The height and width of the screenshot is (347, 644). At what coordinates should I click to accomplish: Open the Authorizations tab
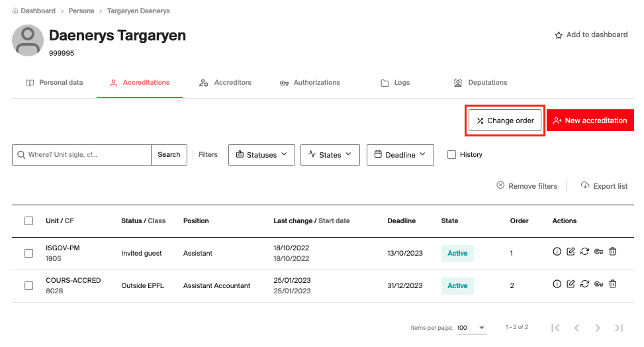click(x=310, y=83)
